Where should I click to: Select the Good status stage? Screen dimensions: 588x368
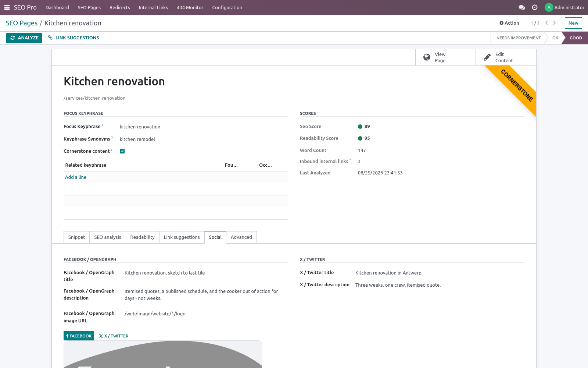point(576,38)
